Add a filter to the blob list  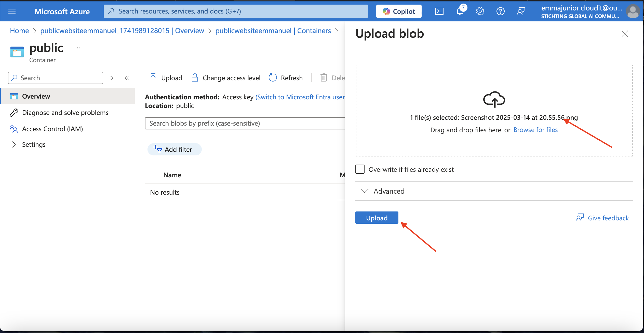pyautogui.click(x=175, y=149)
